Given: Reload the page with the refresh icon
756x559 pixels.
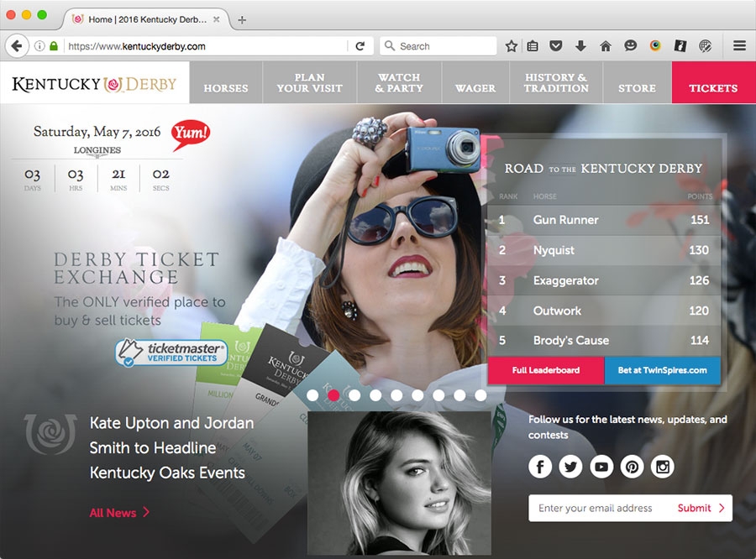Looking at the screenshot, I should 360,46.
